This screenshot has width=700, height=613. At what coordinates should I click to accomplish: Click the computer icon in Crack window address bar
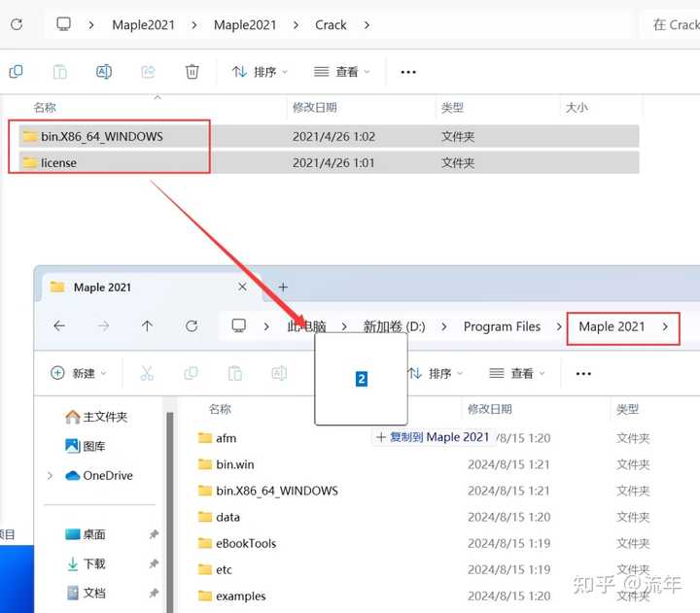(63, 24)
